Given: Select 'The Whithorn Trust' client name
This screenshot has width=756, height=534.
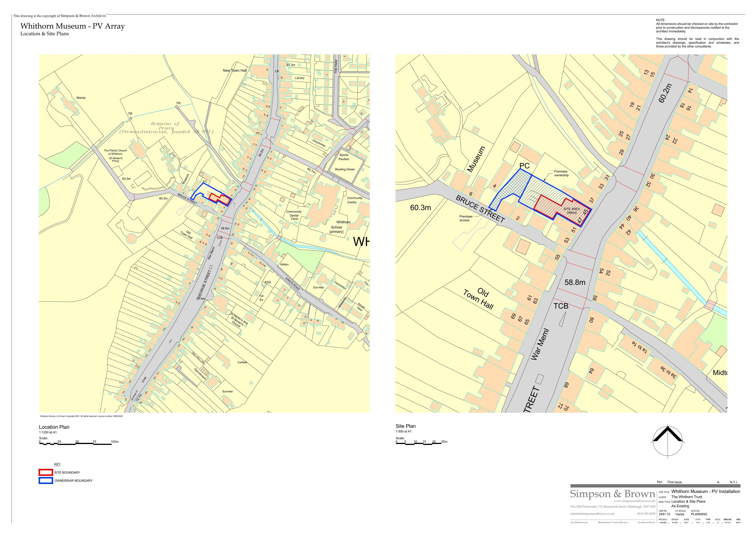Looking at the screenshot, I should pyautogui.click(x=687, y=497).
